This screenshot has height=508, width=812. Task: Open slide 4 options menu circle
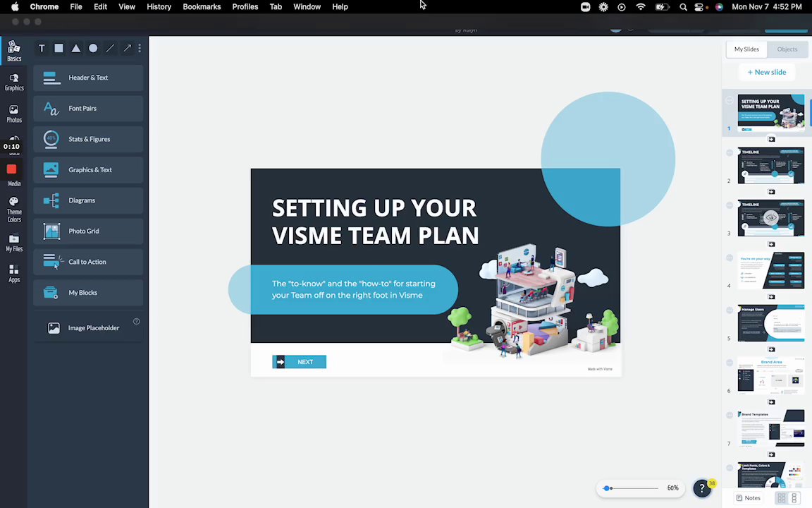730,258
